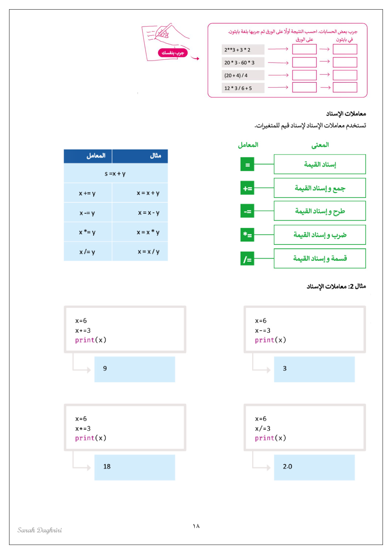Screen dimensions: 392x554
Task: Click the green "+=" operator icon
Action: (247, 188)
